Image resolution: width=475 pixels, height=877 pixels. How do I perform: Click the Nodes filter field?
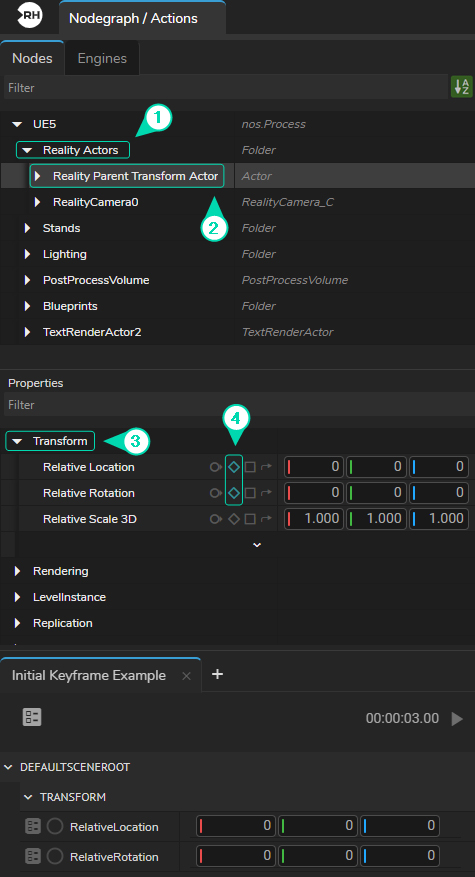225,88
